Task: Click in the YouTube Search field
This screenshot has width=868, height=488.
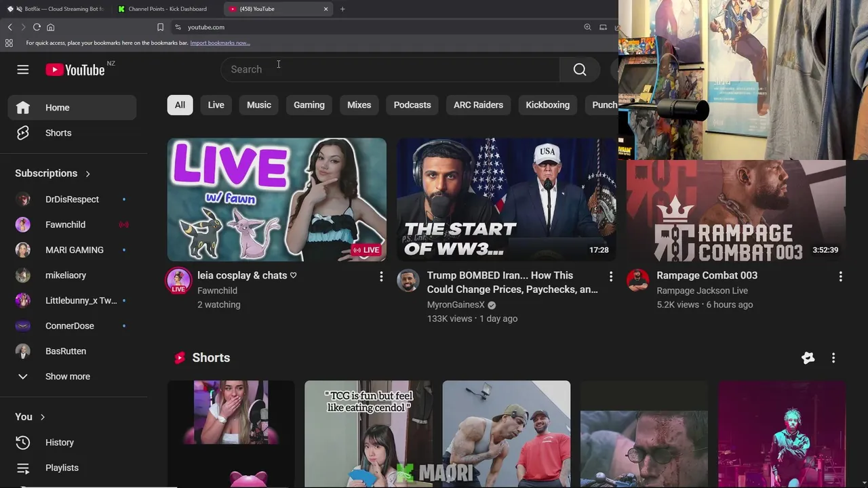Action: [390, 69]
